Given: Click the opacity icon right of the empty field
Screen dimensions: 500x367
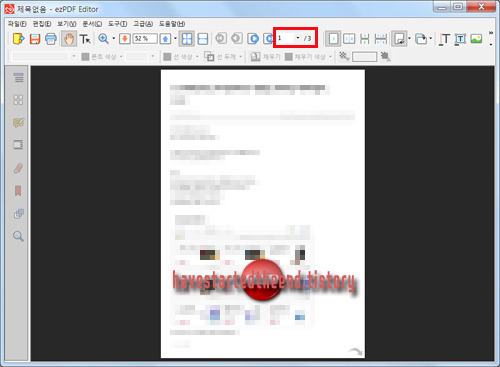Looking at the screenshot, I should pyautogui.click(x=385, y=56).
